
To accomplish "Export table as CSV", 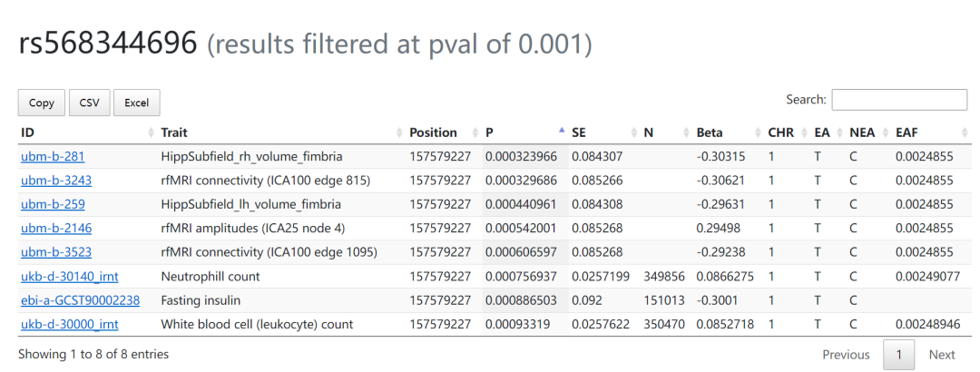I will click(x=89, y=103).
